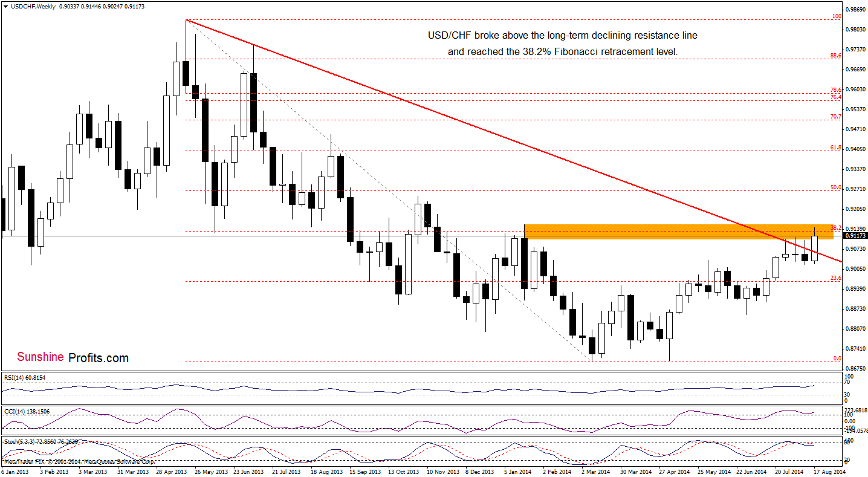Image resolution: width=868 pixels, height=477 pixels.
Task: Click the 0.88730 price axis label
Action: point(856,309)
